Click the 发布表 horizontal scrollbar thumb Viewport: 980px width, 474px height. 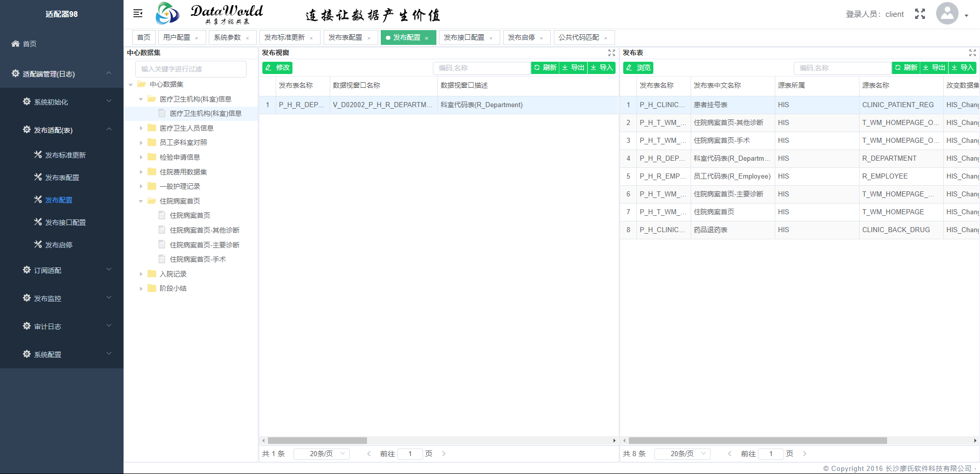click(758, 440)
